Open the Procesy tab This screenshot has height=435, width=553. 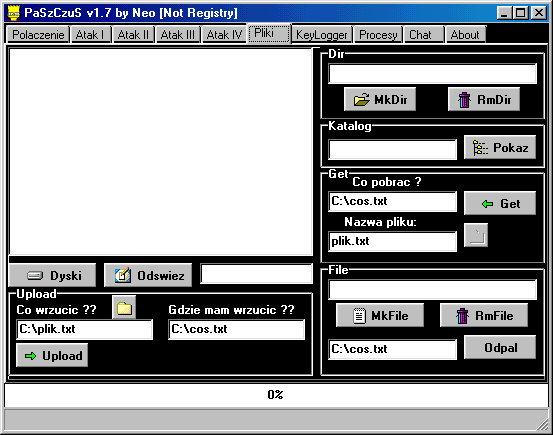click(378, 35)
